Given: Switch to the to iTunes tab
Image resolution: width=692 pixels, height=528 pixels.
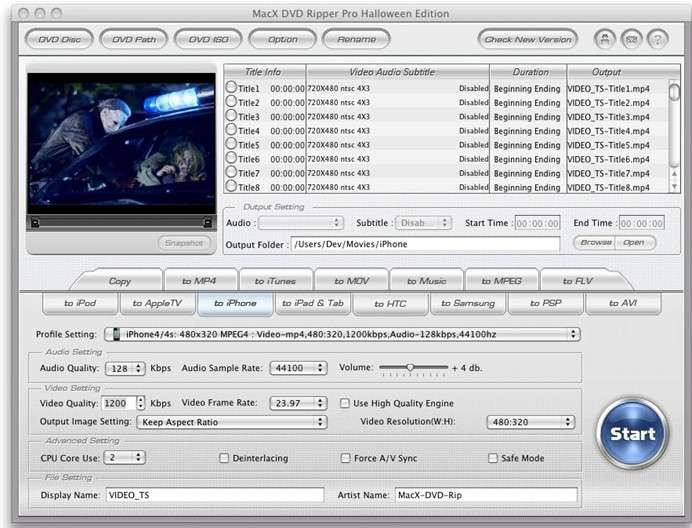Looking at the screenshot, I should coord(275,281).
